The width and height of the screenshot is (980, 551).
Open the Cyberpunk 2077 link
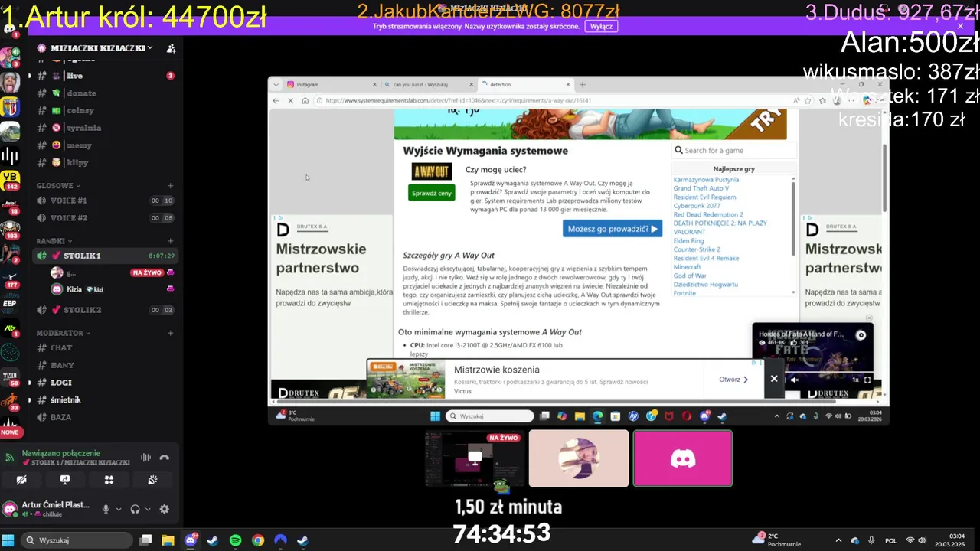(x=697, y=206)
